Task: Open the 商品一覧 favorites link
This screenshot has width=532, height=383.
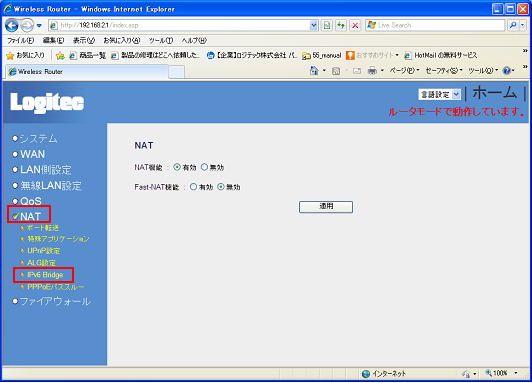Action: point(88,55)
